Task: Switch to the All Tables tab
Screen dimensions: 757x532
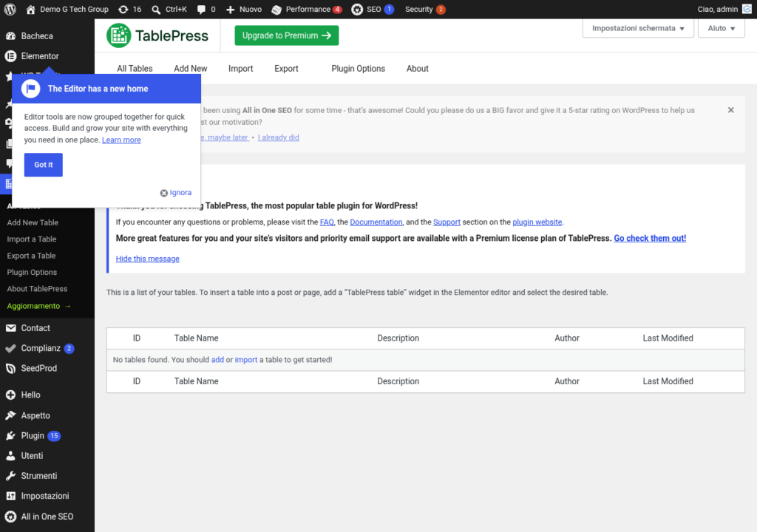Action: pyautogui.click(x=135, y=69)
